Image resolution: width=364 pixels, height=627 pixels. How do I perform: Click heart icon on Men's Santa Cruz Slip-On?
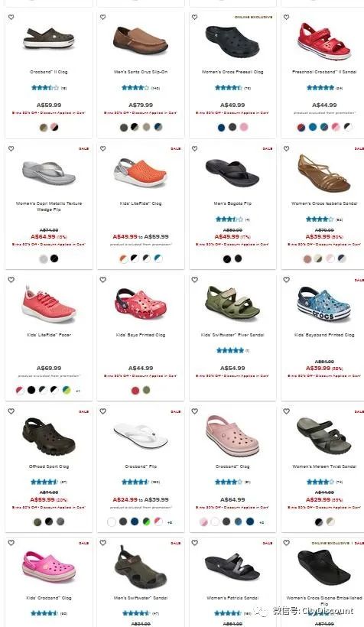(x=102, y=17)
